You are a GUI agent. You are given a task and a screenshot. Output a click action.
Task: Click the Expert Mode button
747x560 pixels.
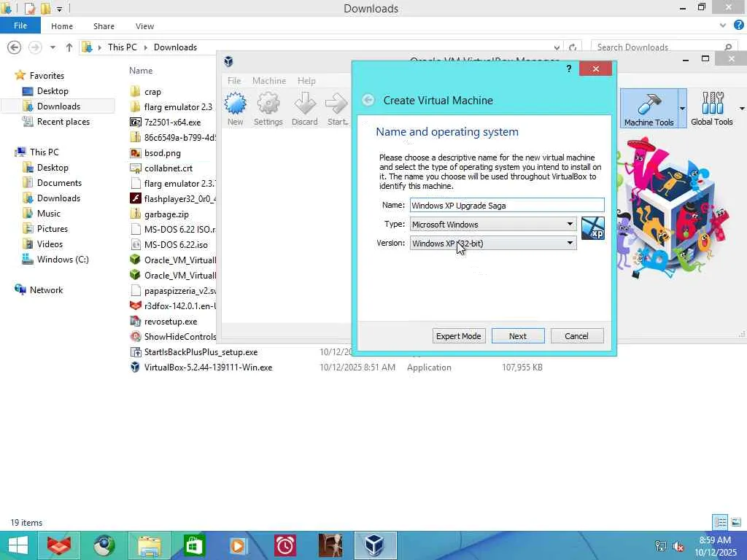[459, 335]
